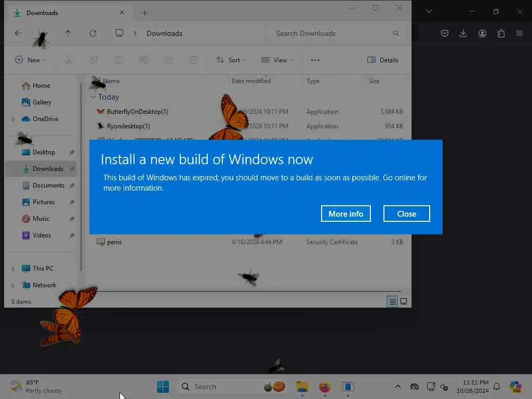Open the View dropdown
532x399 pixels.
[x=277, y=60]
